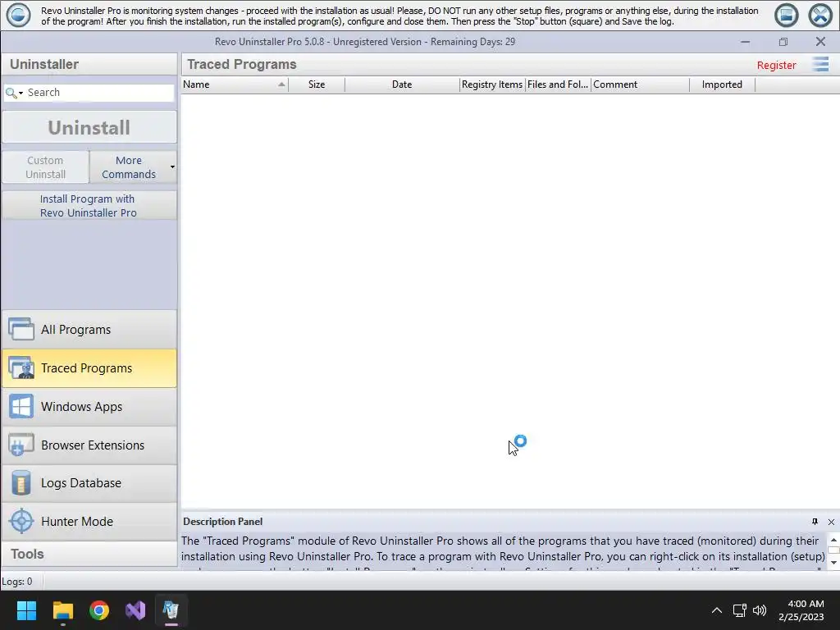Click Install Program with Revo Uninstaller Pro
This screenshot has width=840, height=630.
pyautogui.click(x=89, y=206)
